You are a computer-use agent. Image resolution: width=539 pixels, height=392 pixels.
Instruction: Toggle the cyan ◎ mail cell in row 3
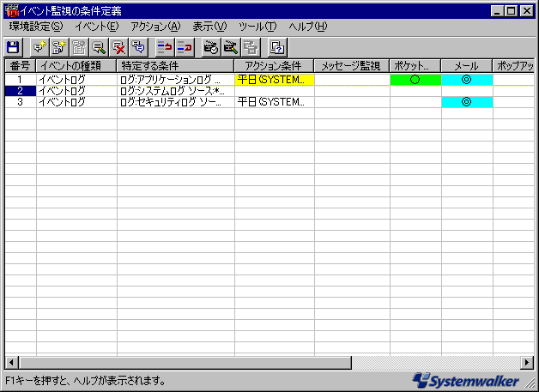[x=467, y=102]
